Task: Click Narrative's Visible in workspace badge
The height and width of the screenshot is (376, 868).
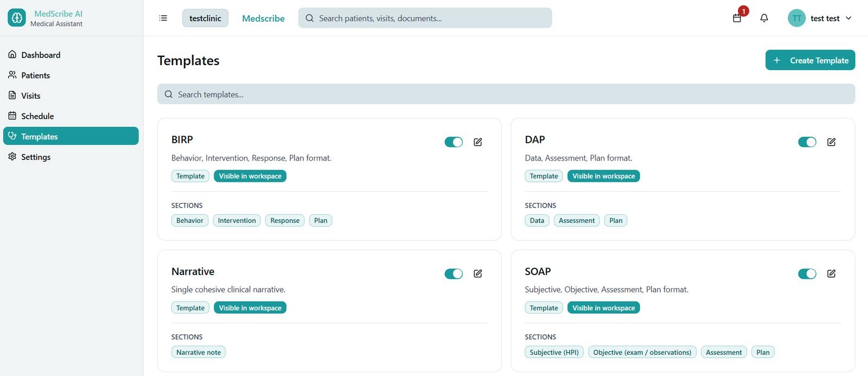Action: 250,308
